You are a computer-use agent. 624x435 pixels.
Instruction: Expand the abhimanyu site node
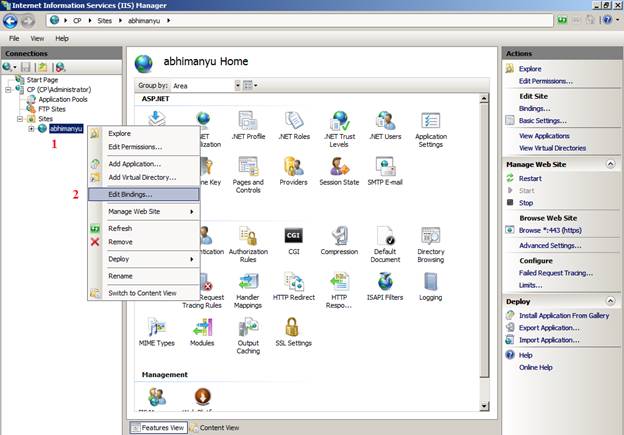[31, 129]
